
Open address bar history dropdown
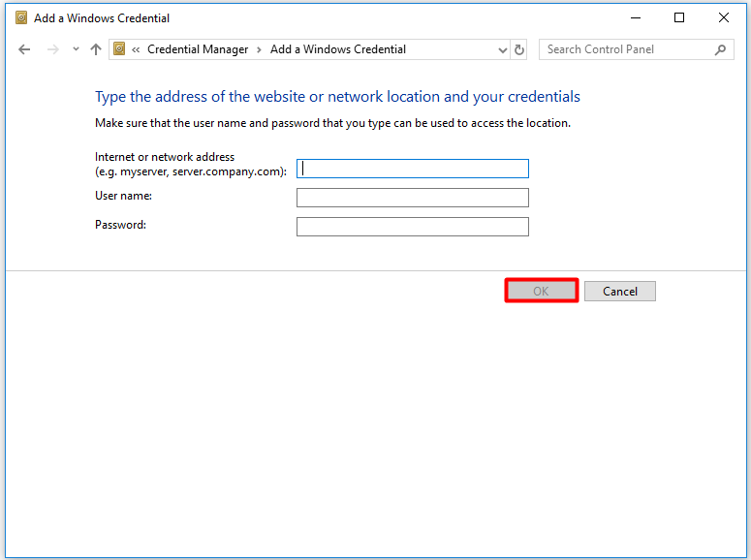pos(502,49)
